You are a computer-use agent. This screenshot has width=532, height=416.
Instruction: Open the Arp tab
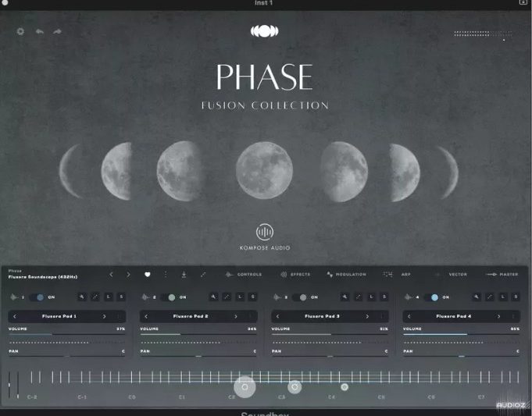point(397,274)
